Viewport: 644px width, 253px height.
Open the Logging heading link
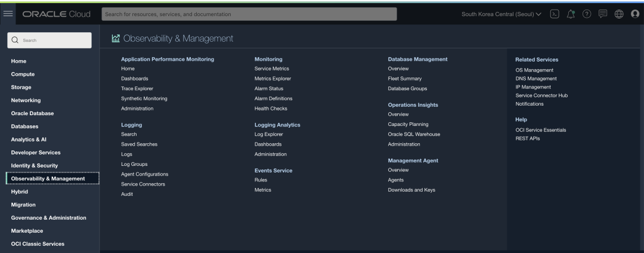pyautogui.click(x=131, y=125)
